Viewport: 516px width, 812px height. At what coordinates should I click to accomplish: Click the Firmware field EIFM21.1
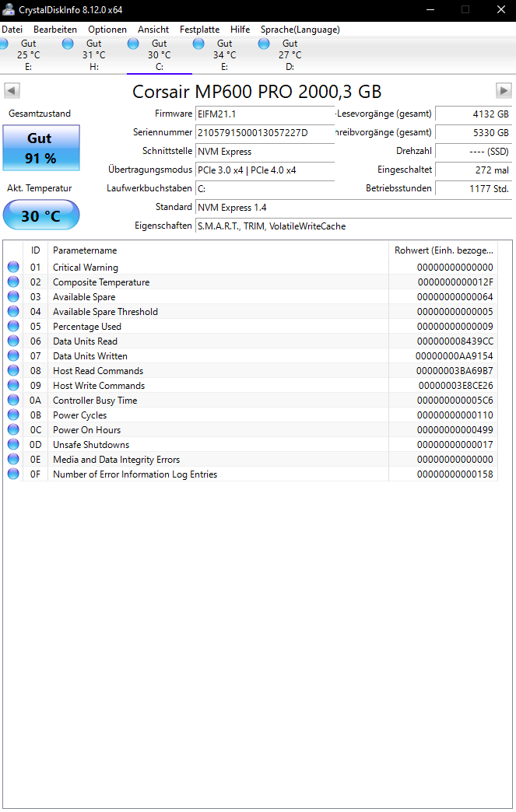265,114
